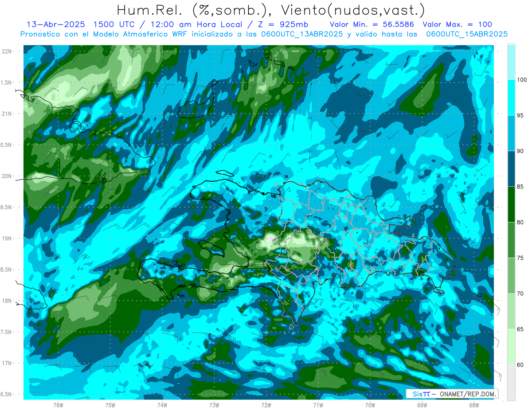Select the pressure level 'Z = 925mb'
The image size is (532, 411).
click(x=283, y=24)
